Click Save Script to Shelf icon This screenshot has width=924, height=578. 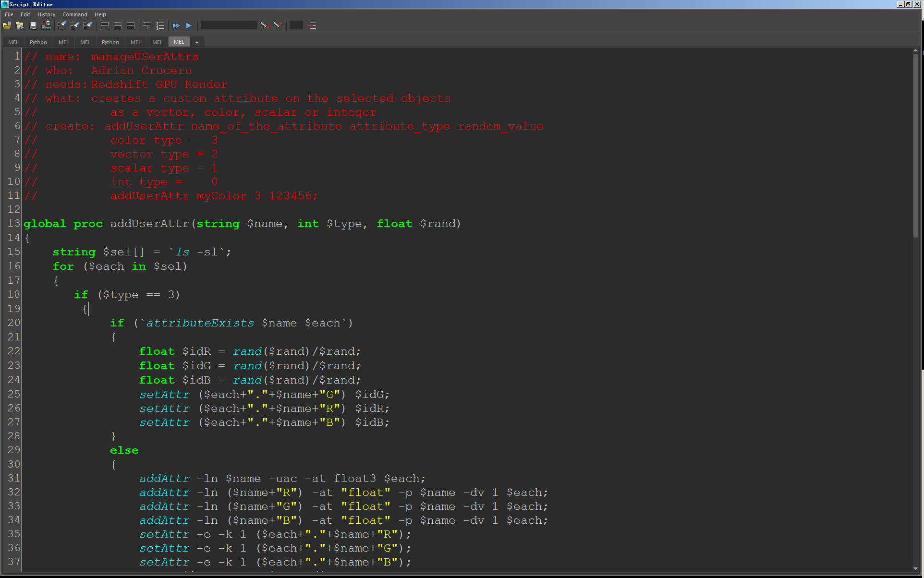pos(46,25)
